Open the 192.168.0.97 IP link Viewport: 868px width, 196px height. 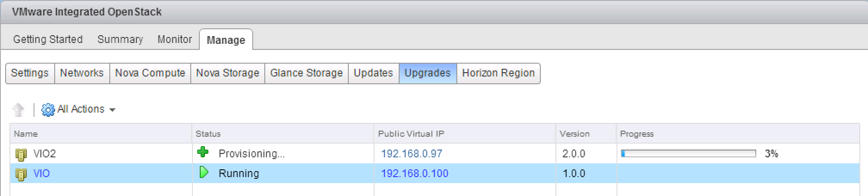point(412,154)
